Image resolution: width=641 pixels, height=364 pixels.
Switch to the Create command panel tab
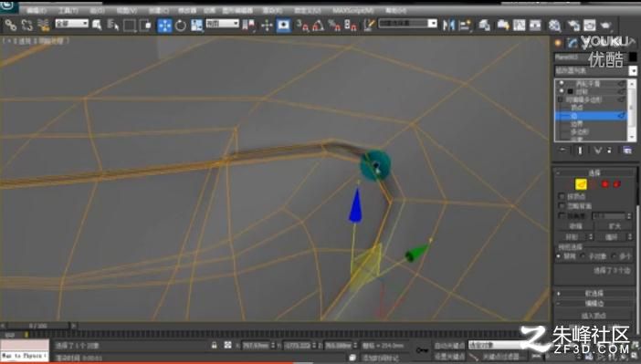pyautogui.click(x=559, y=43)
